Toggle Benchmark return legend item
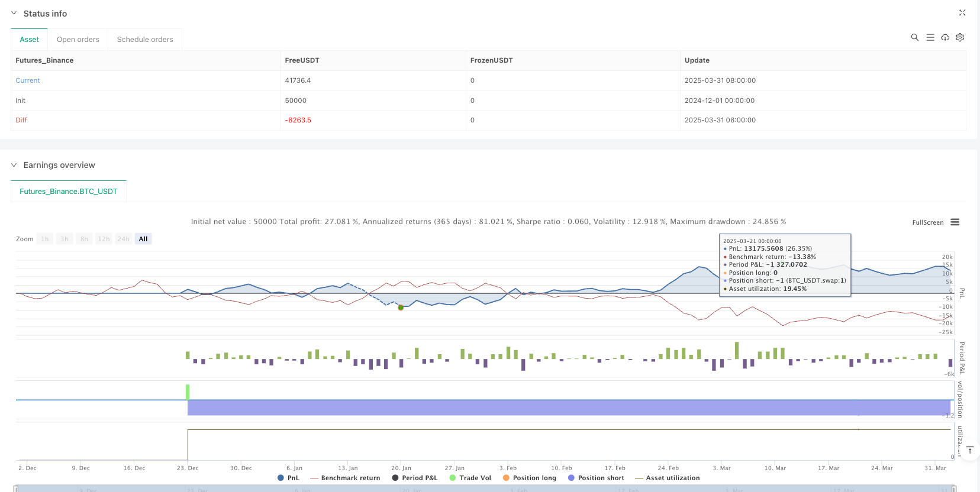The height and width of the screenshot is (492, 980). coord(345,478)
